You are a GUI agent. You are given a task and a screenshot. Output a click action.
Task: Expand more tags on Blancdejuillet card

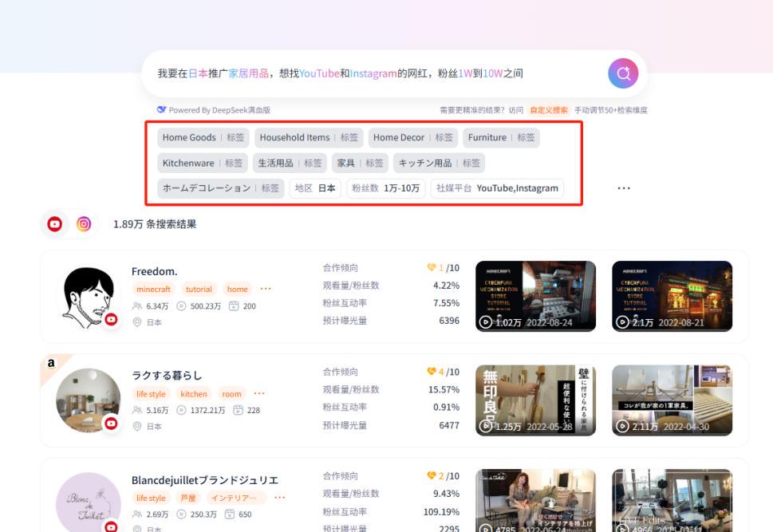[x=279, y=498]
